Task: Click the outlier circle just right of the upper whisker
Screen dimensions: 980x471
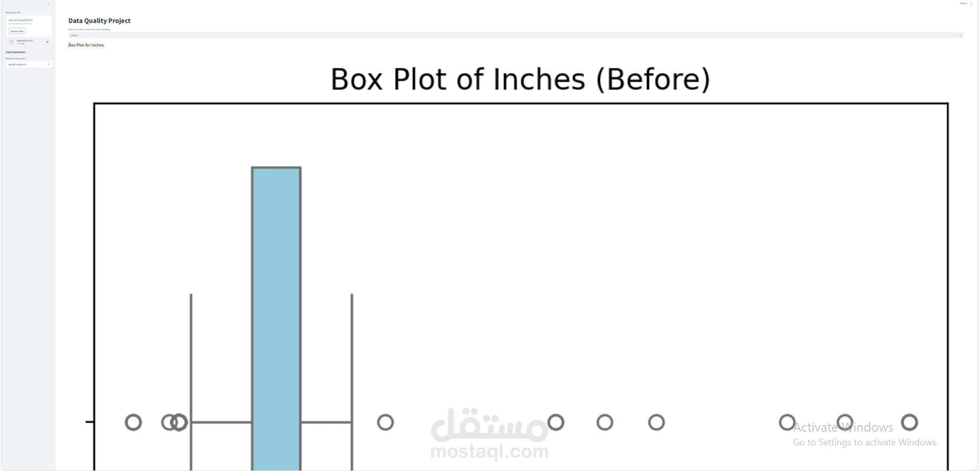Action: pyautogui.click(x=386, y=422)
